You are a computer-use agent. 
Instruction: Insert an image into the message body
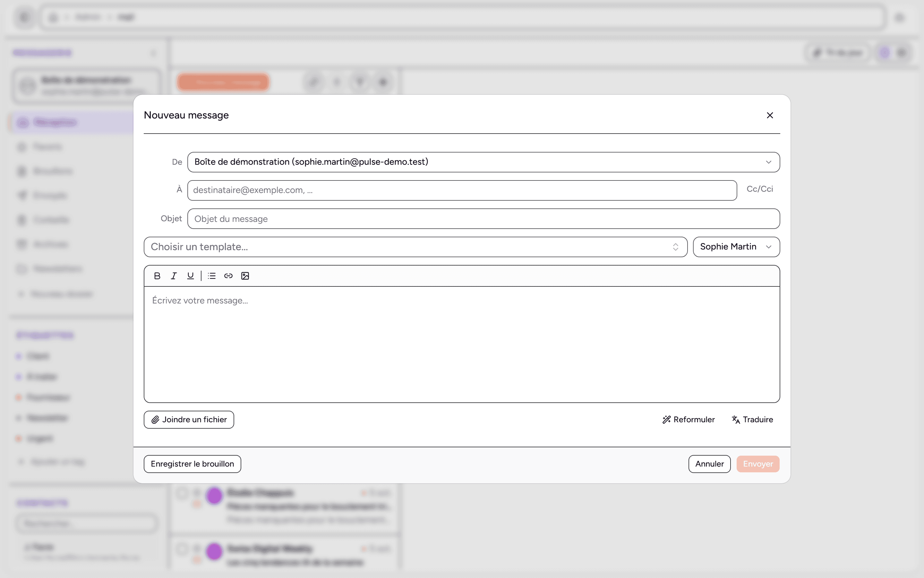245,276
